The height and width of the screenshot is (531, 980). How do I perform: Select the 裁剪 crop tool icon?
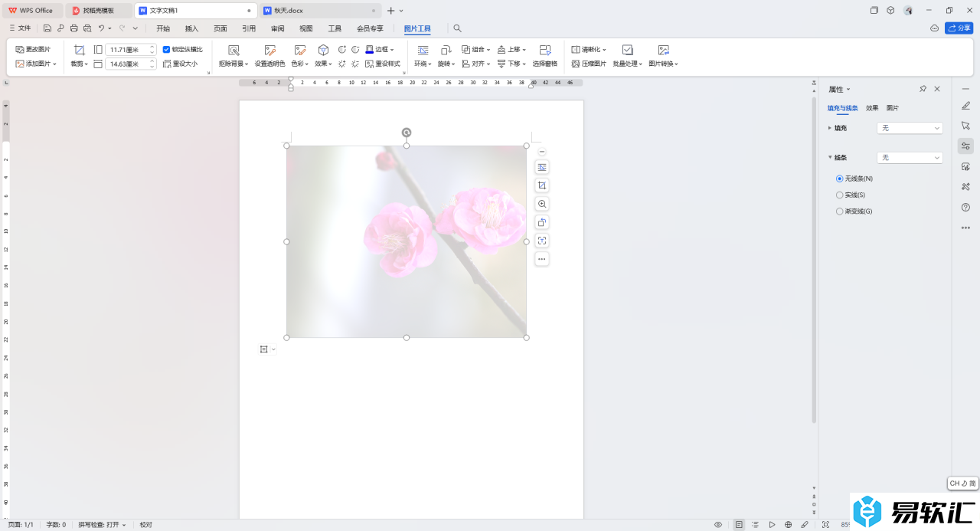pyautogui.click(x=80, y=50)
